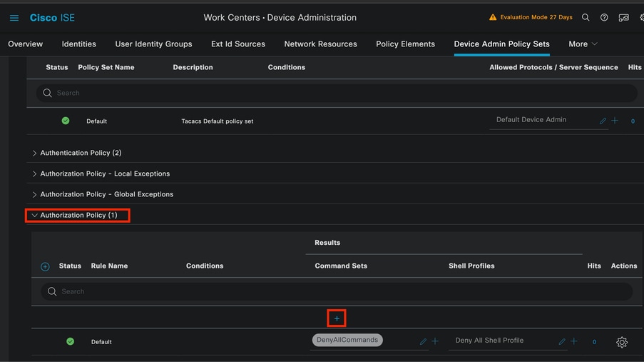Click the red-boxed plus to insert rule
The image size is (644, 362).
coord(337,318)
